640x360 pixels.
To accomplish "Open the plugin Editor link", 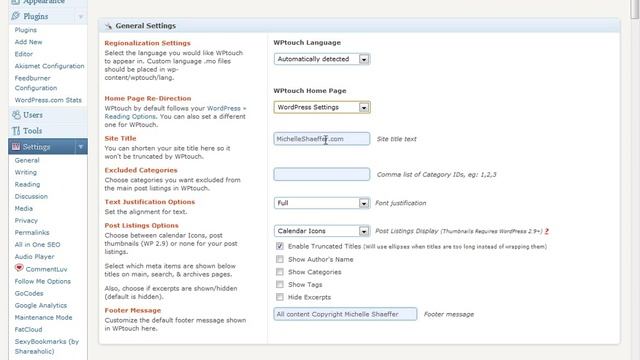I will click(24, 54).
